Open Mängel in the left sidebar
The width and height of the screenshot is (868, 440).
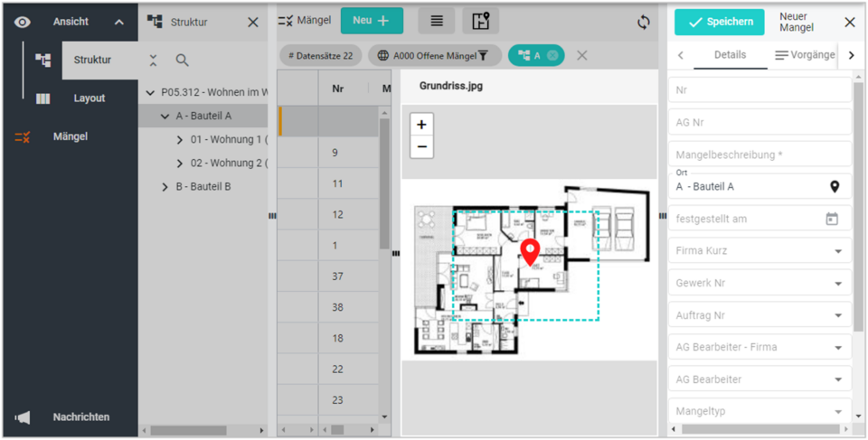coord(69,137)
